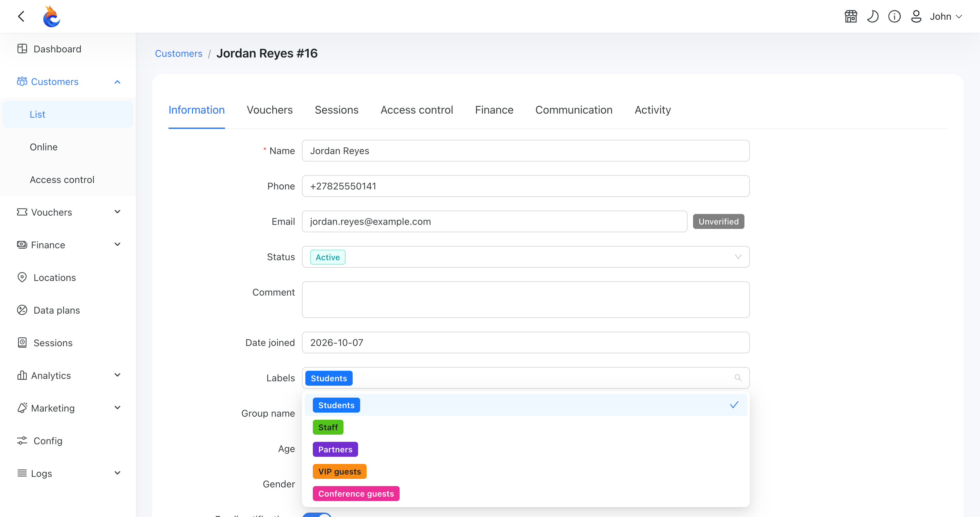Click the Unverified email badge
980x517 pixels.
click(x=718, y=221)
